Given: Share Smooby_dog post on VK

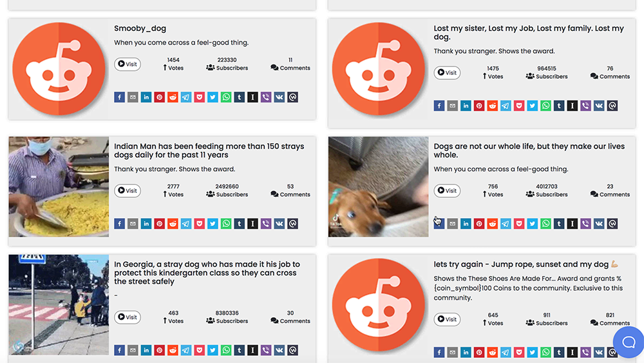Looking at the screenshot, I should 279,97.
